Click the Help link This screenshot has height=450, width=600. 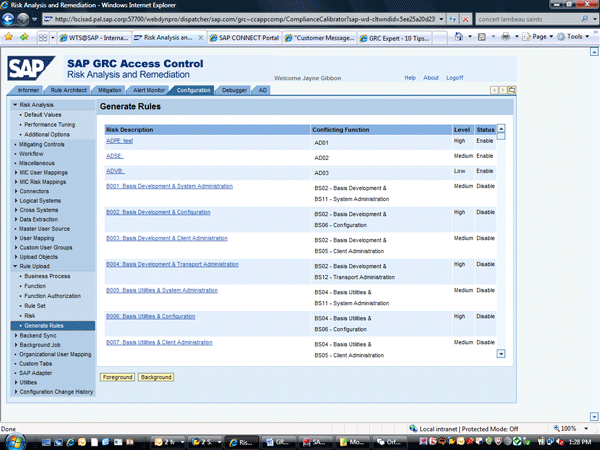click(410, 78)
